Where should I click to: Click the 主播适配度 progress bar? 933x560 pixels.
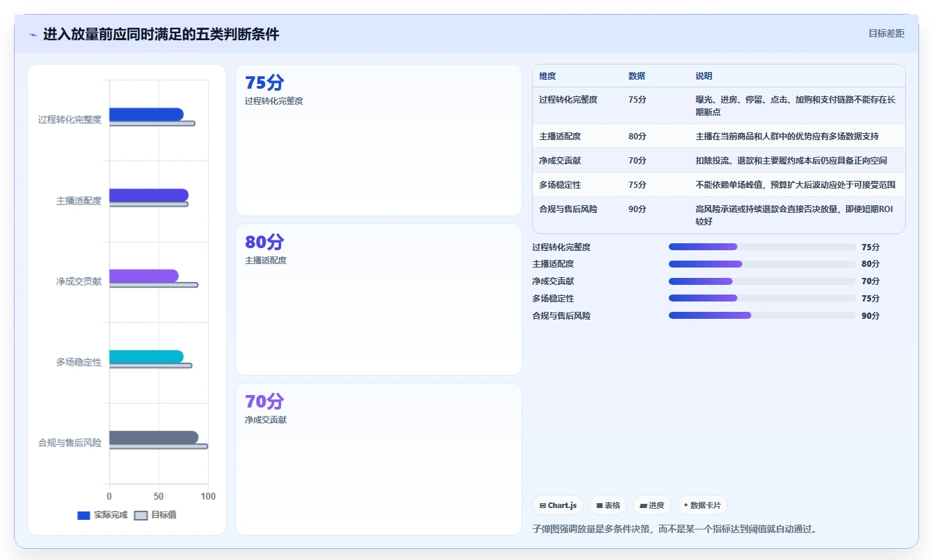pyautogui.click(x=762, y=264)
